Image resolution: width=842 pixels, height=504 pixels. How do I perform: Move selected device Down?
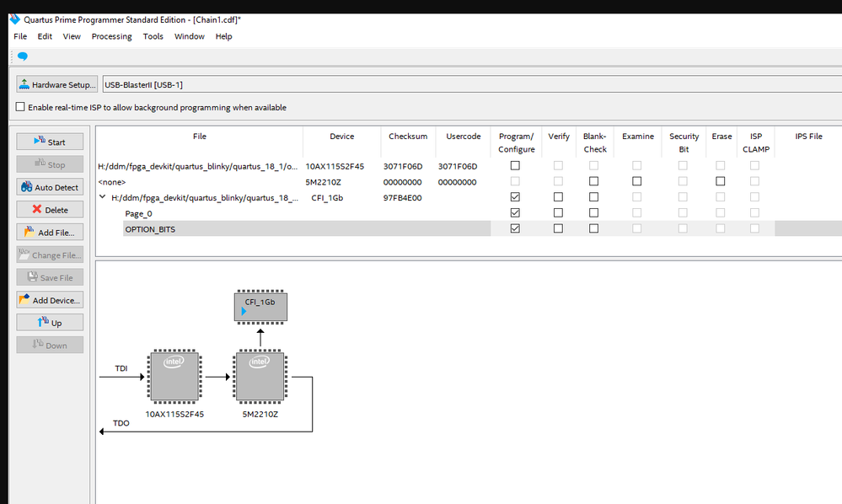(50, 345)
